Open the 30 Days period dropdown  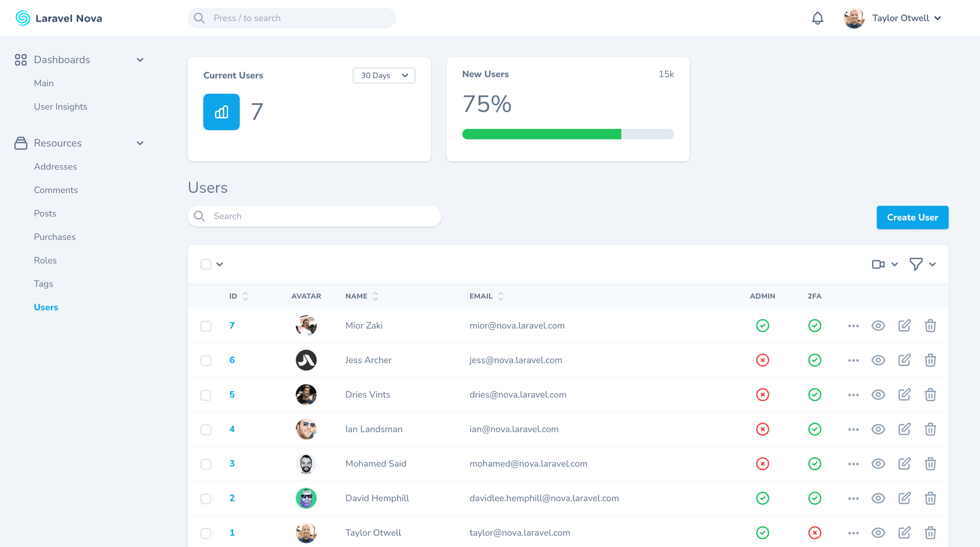[384, 75]
